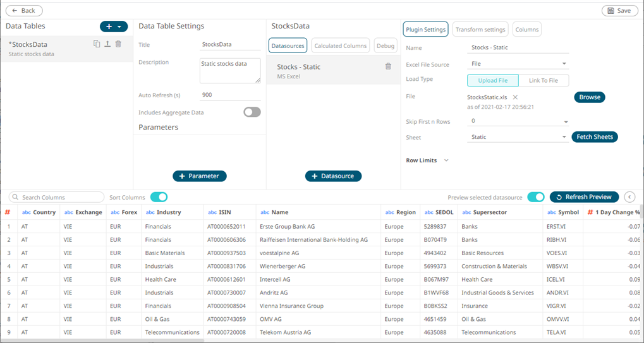Image resolution: width=644 pixels, height=343 pixels.
Task: Delete the Stocks - Static datasource
Action: point(388,66)
